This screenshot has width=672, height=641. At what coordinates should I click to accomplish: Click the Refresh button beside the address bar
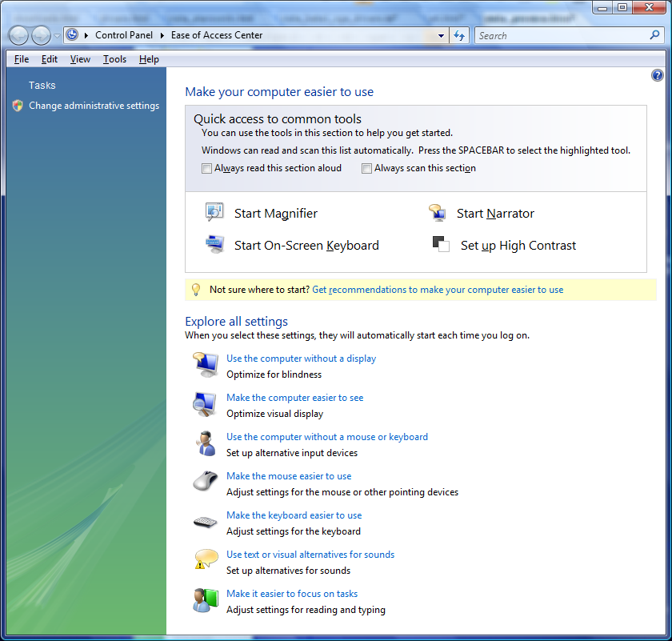[459, 35]
